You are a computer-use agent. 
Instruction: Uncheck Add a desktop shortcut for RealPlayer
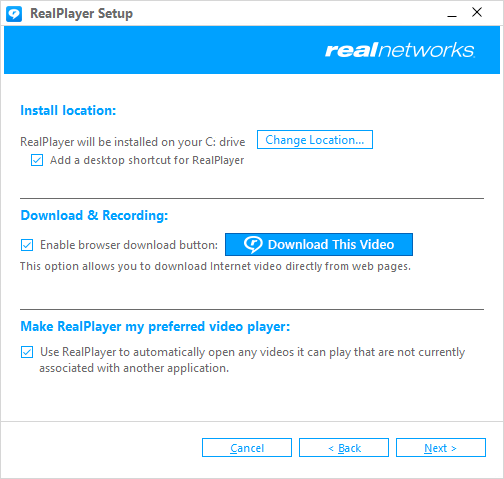pyautogui.click(x=37, y=160)
